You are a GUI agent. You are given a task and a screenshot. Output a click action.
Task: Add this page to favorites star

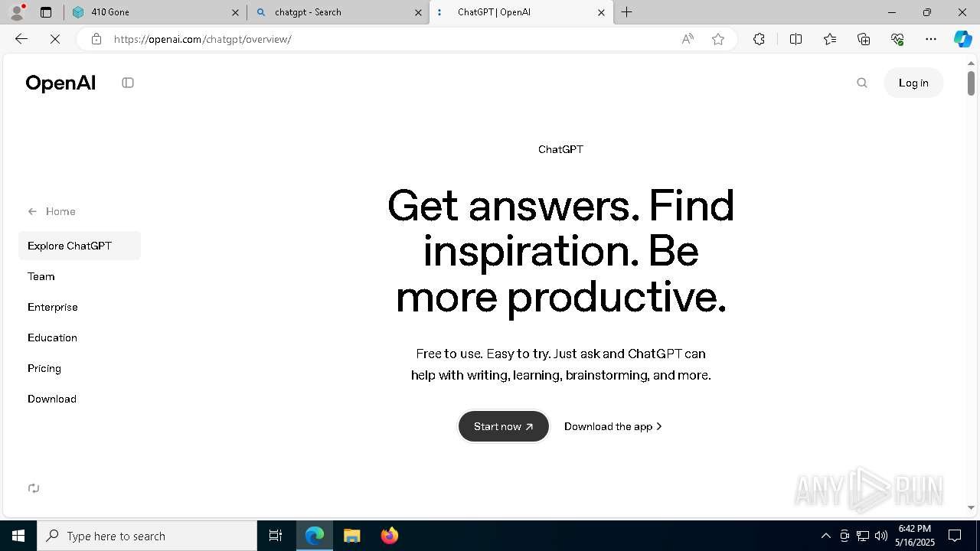(x=718, y=39)
